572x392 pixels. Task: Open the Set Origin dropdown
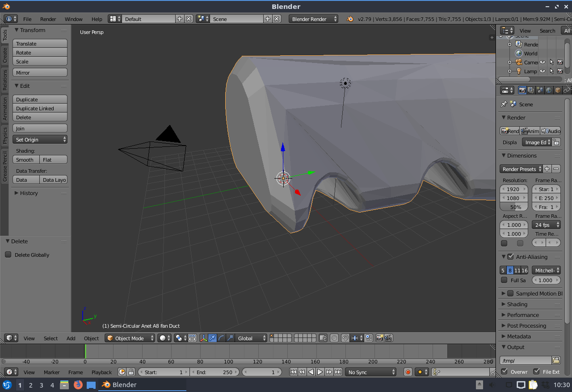point(40,139)
